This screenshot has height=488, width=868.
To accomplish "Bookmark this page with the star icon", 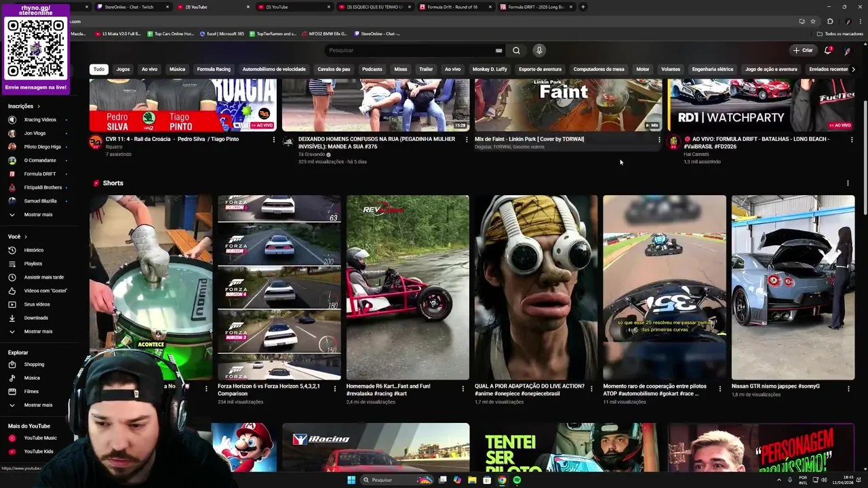I will tap(813, 21).
